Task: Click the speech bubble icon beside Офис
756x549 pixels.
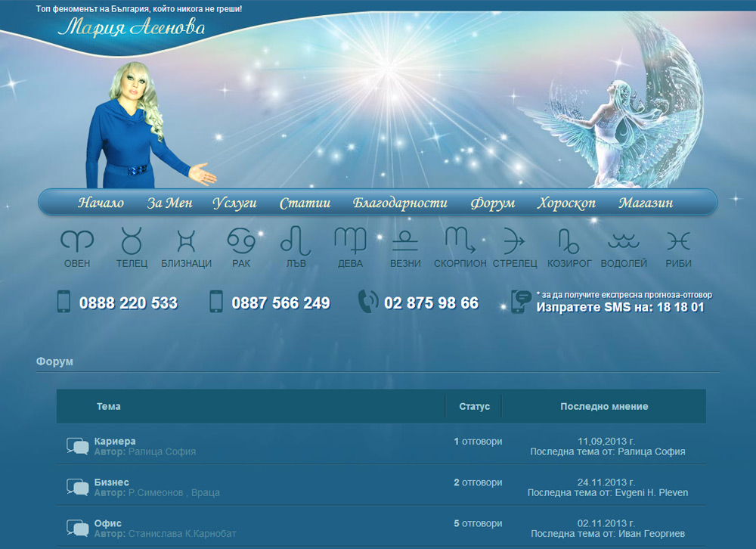Action: pyautogui.click(x=78, y=529)
